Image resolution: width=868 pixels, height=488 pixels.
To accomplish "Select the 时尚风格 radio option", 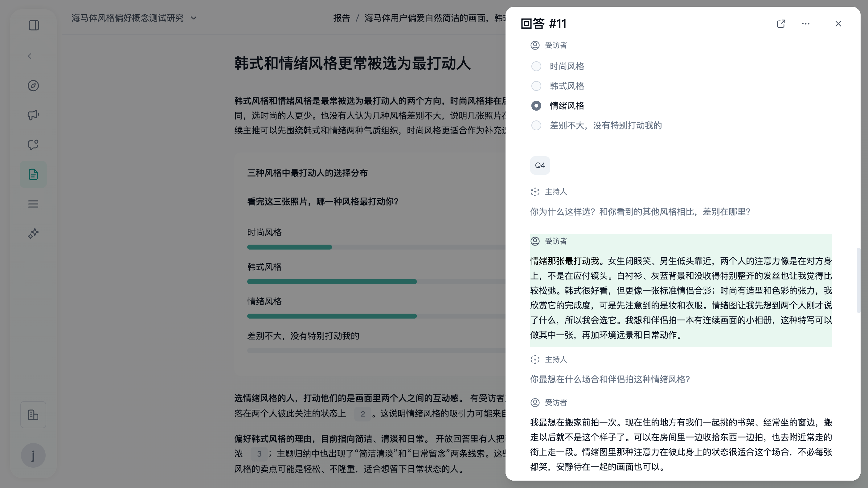I will (x=536, y=66).
